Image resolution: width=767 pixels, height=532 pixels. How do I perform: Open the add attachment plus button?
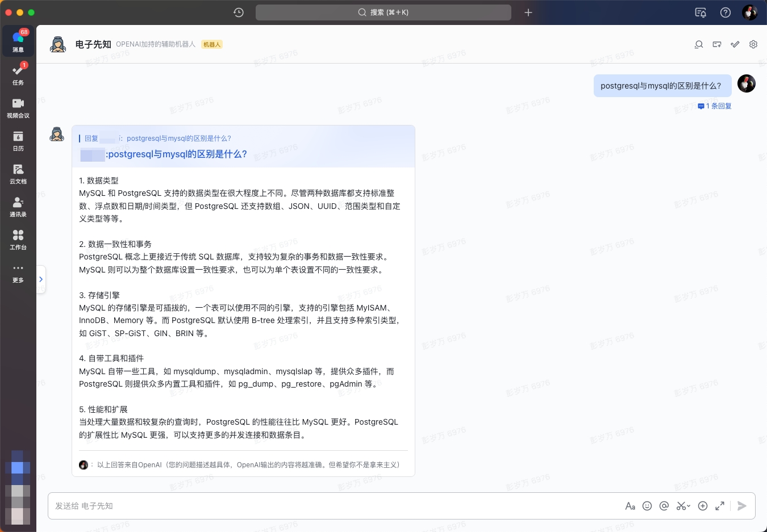point(703,506)
